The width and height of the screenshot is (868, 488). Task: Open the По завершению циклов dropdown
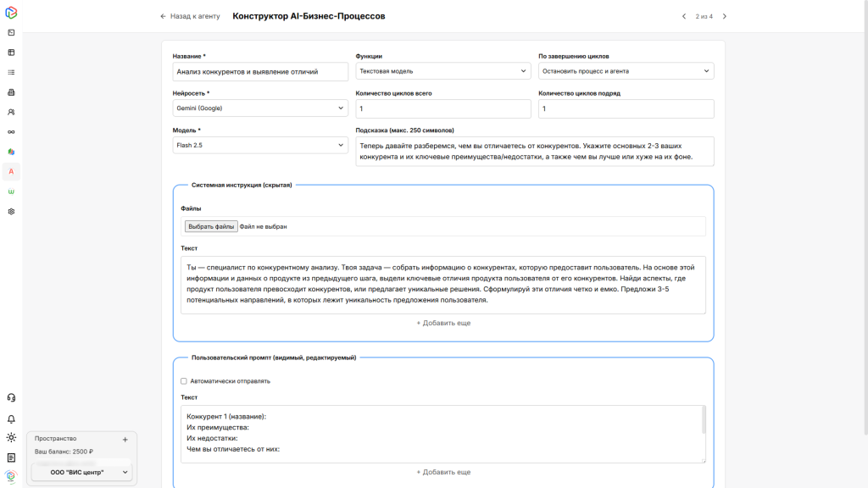(x=626, y=71)
